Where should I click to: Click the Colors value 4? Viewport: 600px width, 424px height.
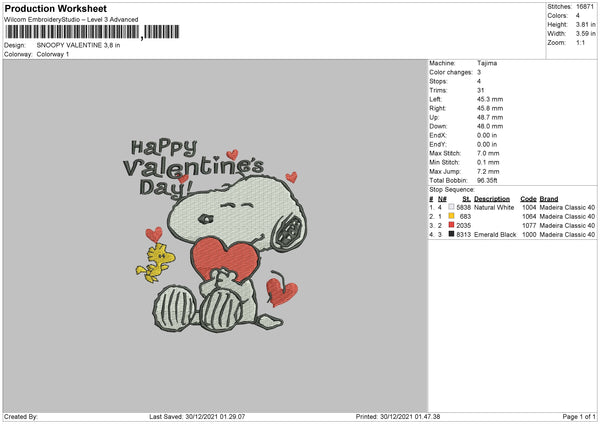click(578, 16)
